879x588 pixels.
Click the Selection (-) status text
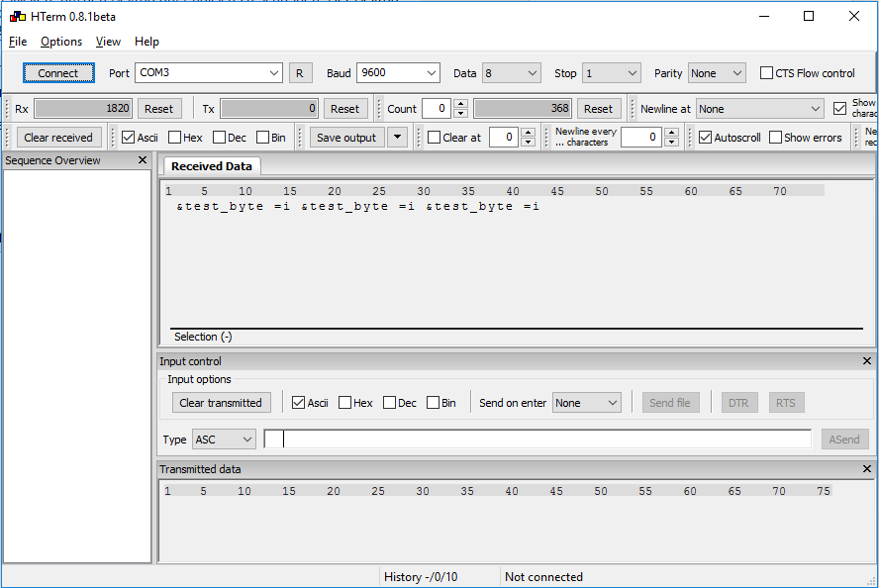(203, 337)
